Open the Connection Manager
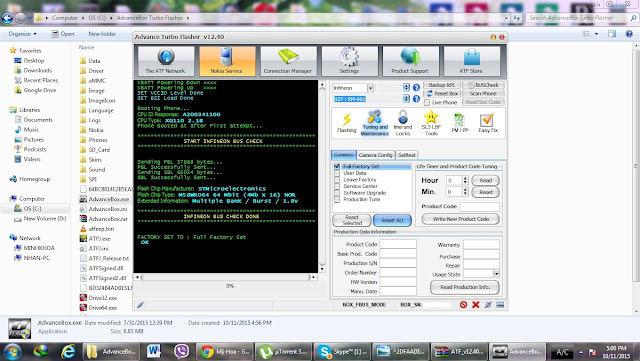 coord(288,61)
